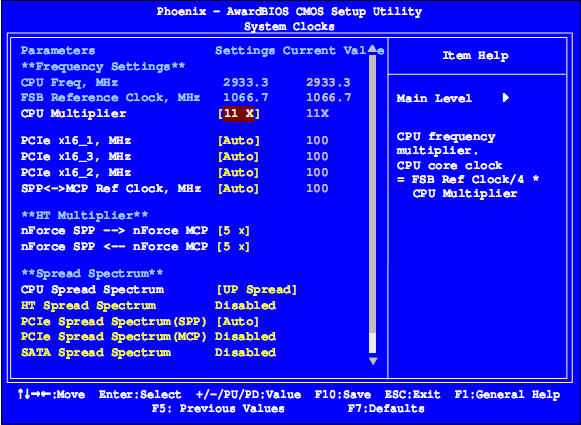Image resolution: width=581 pixels, height=425 pixels.
Task: Toggle CPU Spread Spectrum UP Spread option
Action: click(x=256, y=289)
